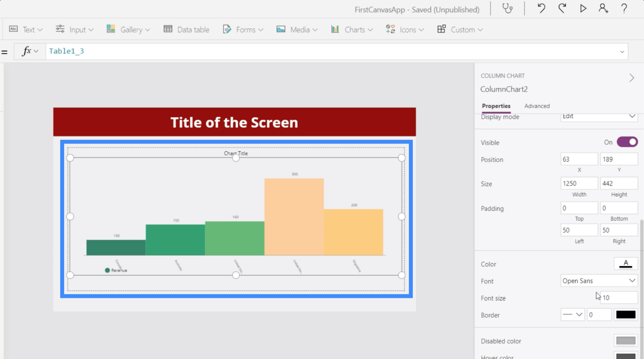Screen dimensions: 644x359
Task: Open the Input controls menu
Action: click(75, 30)
